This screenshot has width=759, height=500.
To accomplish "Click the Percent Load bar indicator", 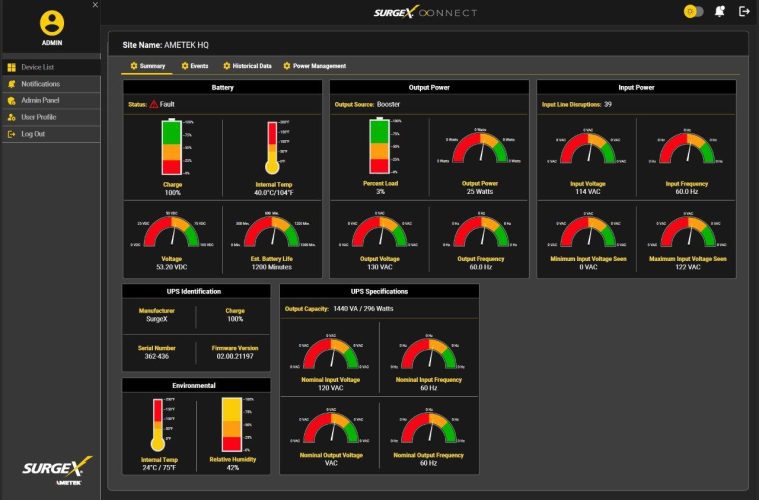I will [380, 146].
